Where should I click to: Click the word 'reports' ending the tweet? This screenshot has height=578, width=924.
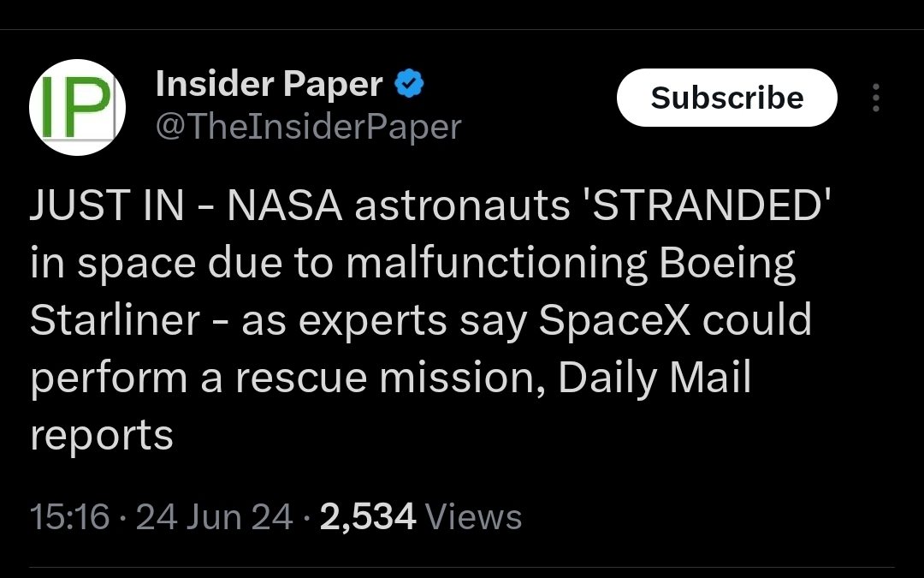pos(101,435)
